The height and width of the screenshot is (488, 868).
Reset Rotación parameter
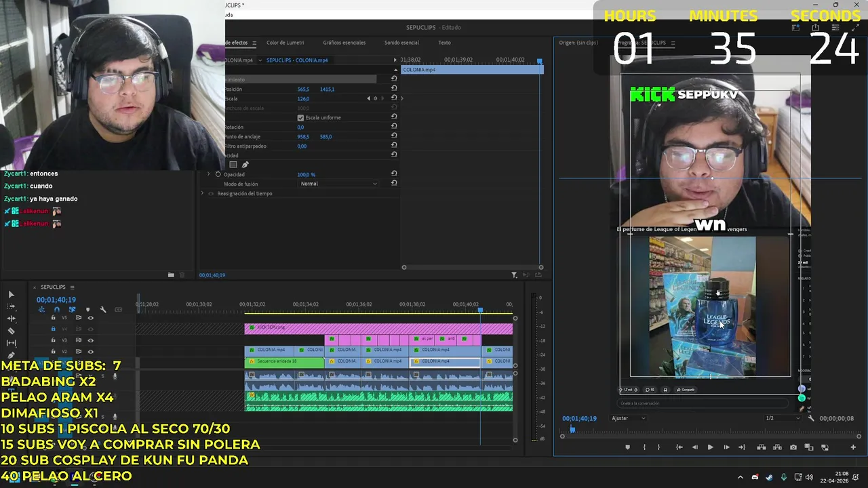pyautogui.click(x=394, y=127)
